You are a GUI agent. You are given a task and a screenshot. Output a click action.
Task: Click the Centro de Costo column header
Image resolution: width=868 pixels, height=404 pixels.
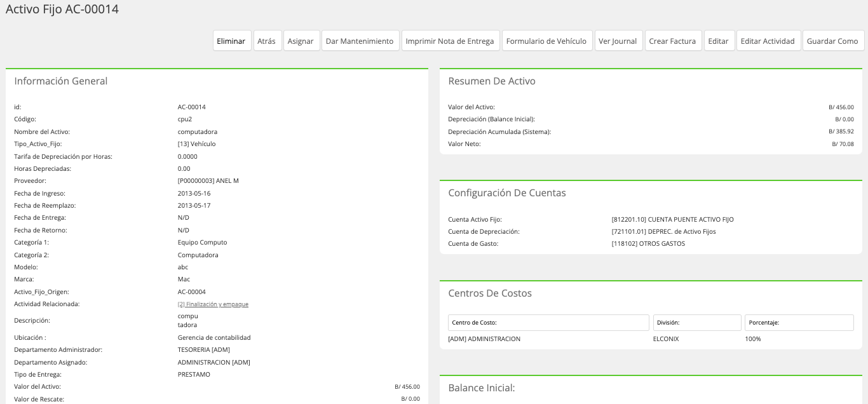click(548, 323)
